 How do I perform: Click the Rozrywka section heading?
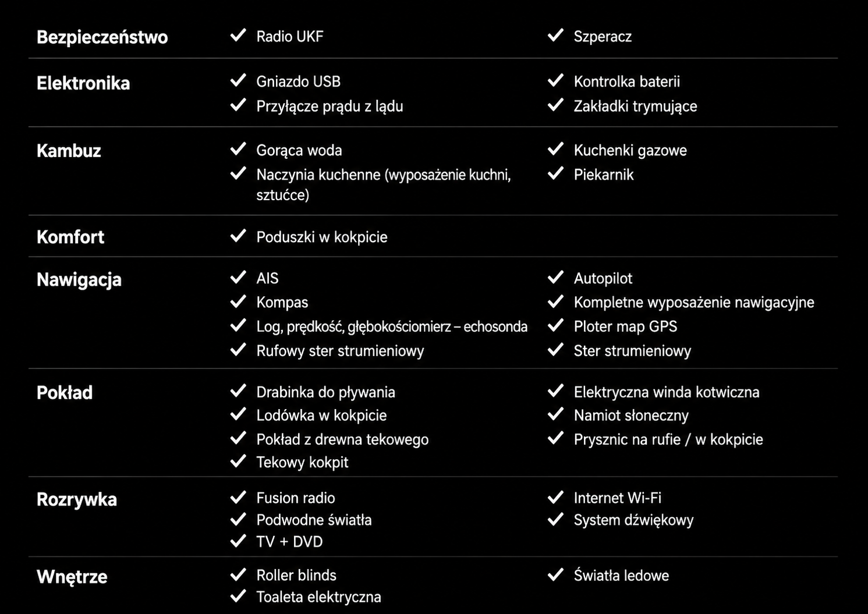[77, 500]
